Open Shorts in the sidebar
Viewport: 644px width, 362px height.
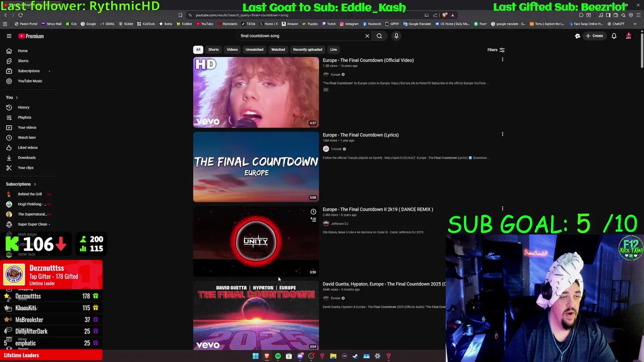click(x=23, y=61)
